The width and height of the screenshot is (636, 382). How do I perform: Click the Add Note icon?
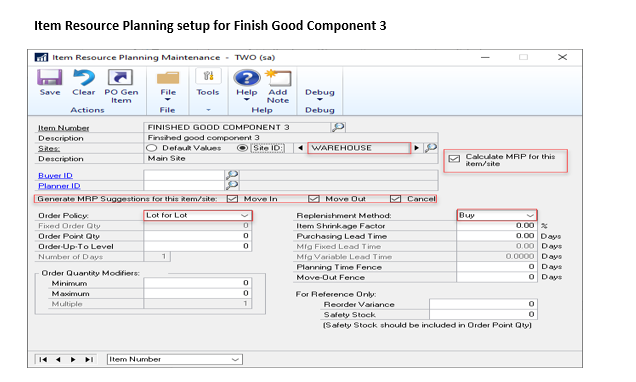(x=278, y=77)
